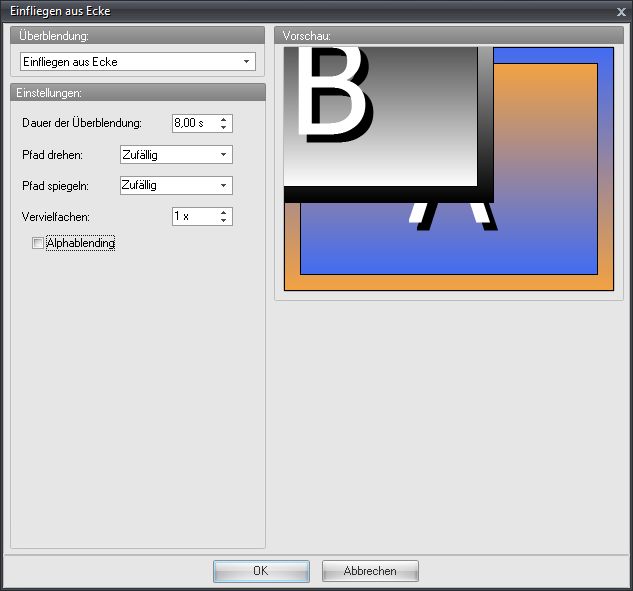Increase transition duration with up arrow
Screen dimensions: 633x591
click(x=224, y=119)
